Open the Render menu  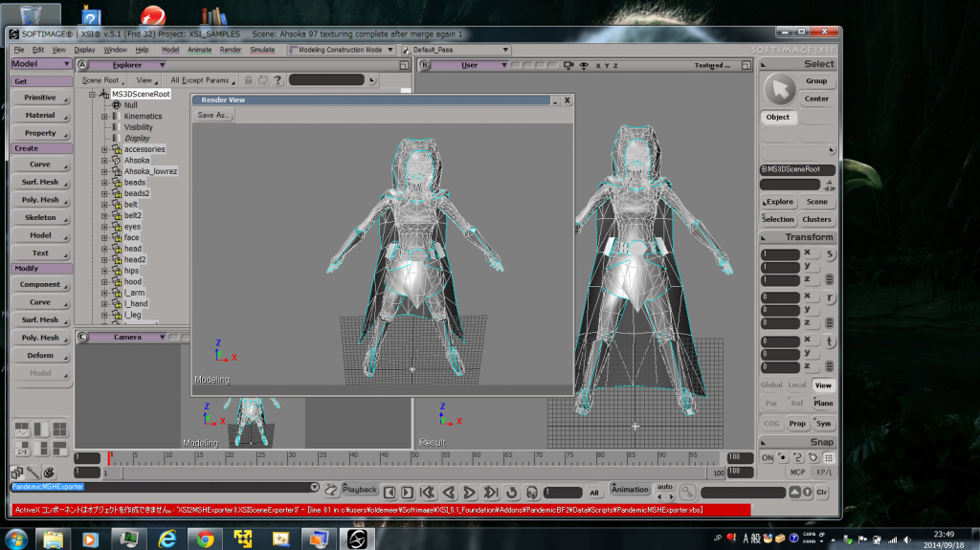(231, 50)
